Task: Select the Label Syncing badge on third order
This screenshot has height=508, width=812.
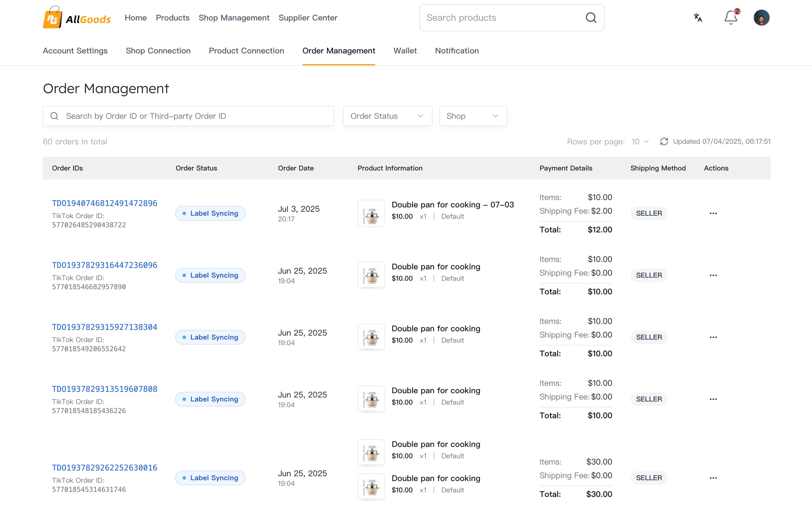Action: tap(210, 337)
